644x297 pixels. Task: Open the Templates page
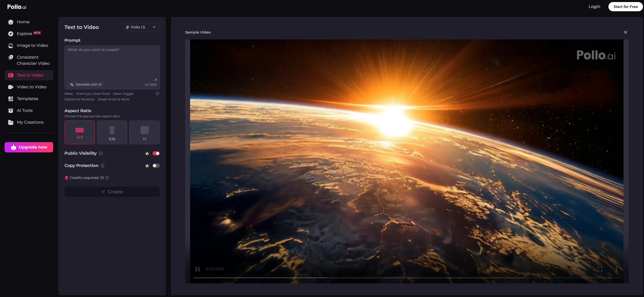tap(29, 99)
